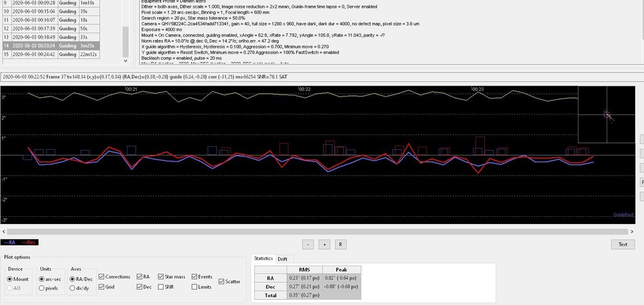Click the 'Dither = both axes' log line
Screen dimensions: 644x305
point(259,6)
